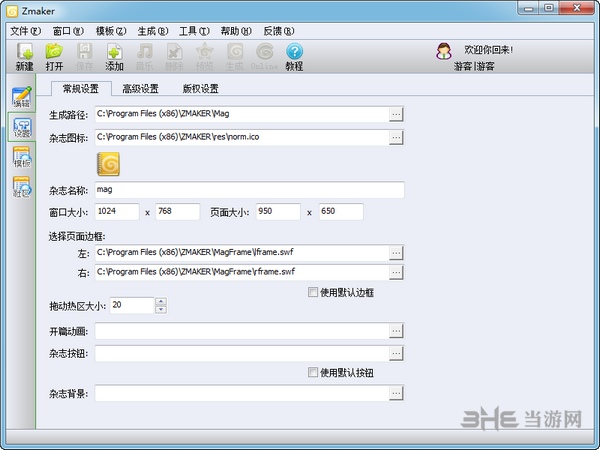Click the page width field 950
The image size is (600, 450).
click(x=278, y=212)
